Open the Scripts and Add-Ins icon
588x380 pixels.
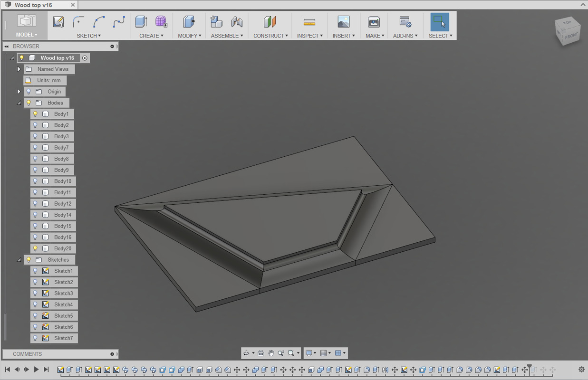click(405, 22)
